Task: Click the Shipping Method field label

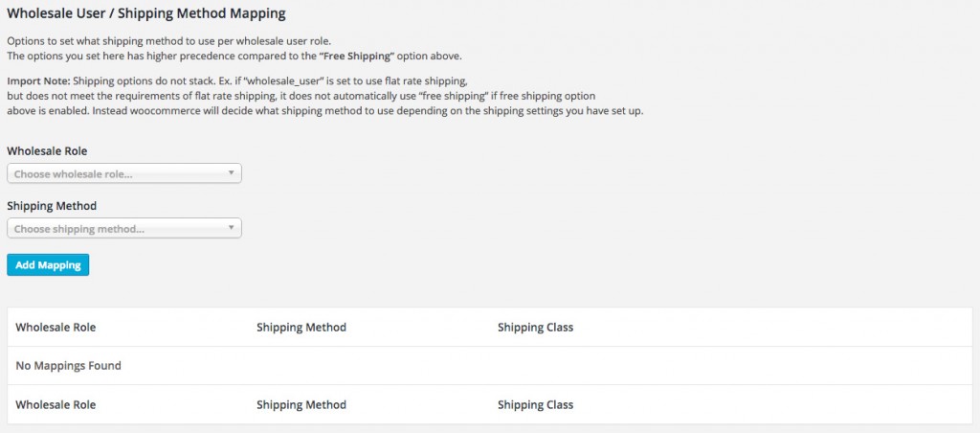Action: (x=52, y=206)
